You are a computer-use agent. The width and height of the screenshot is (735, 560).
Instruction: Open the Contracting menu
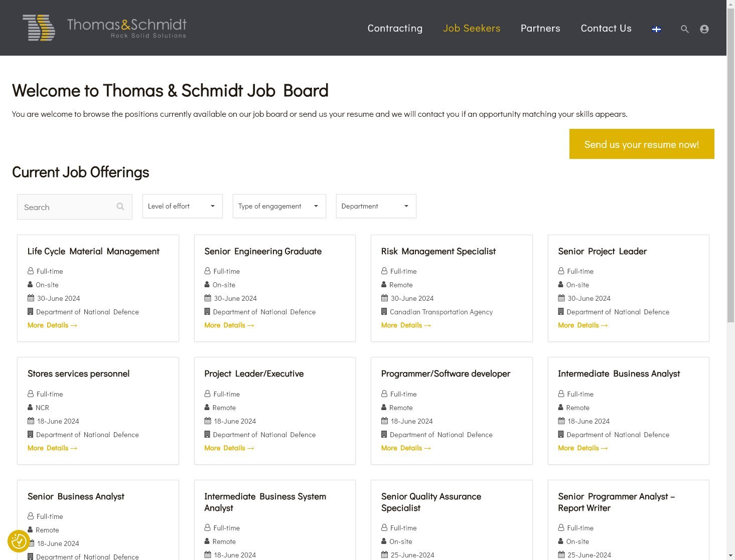click(x=395, y=28)
